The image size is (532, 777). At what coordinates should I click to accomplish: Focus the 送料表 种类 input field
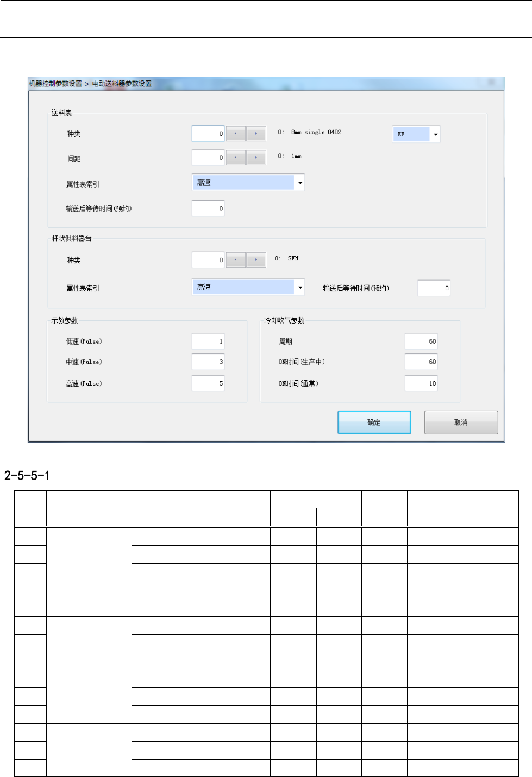[x=208, y=134]
